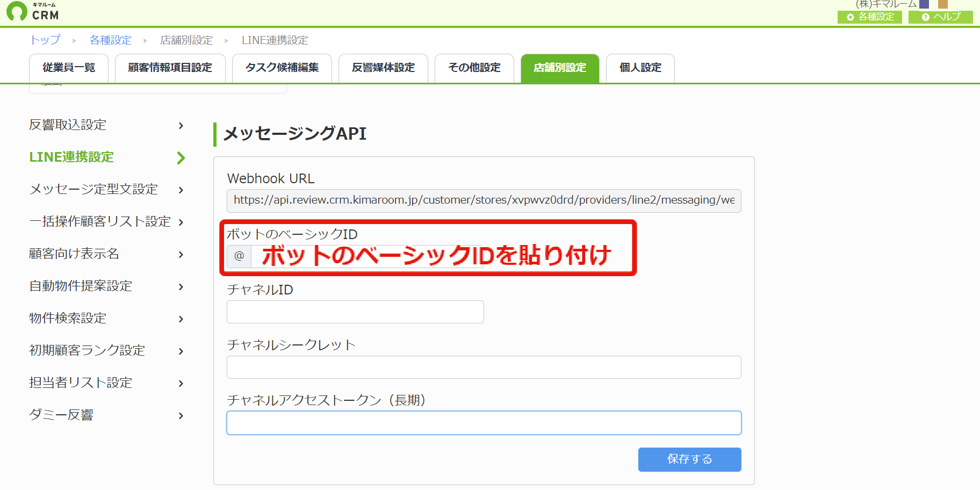Open メッセージ定型文設定 in sidebar
This screenshot has width=980, height=490.
pos(93,189)
